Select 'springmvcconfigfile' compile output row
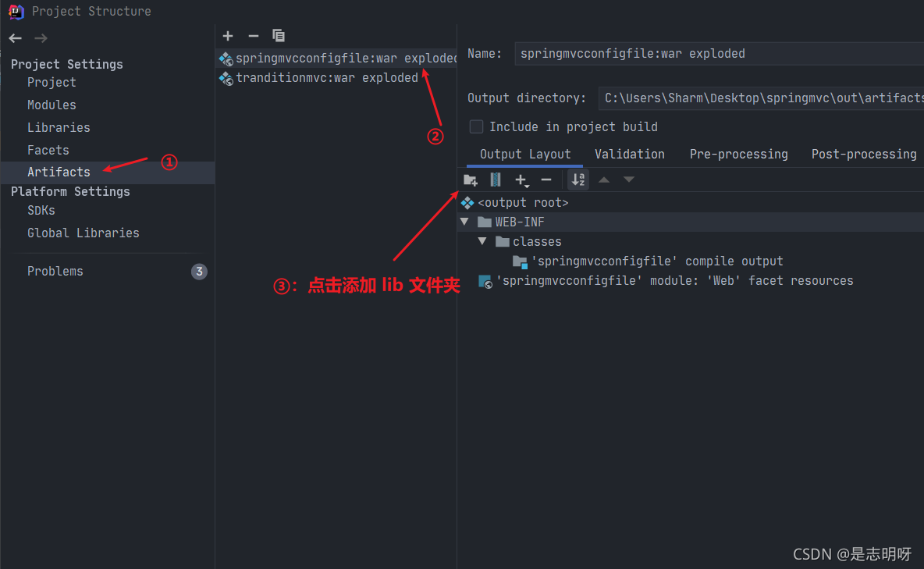This screenshot has height=569, width=924. click(691, 261)
